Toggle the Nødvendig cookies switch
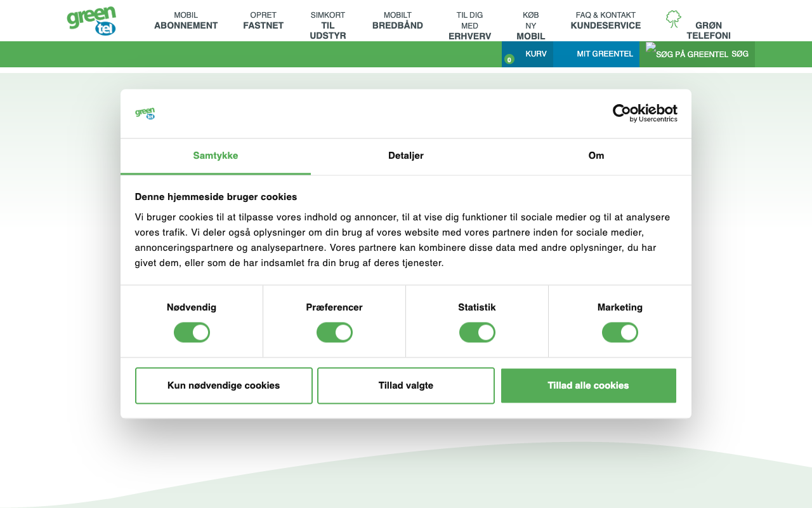 (192, 332)
